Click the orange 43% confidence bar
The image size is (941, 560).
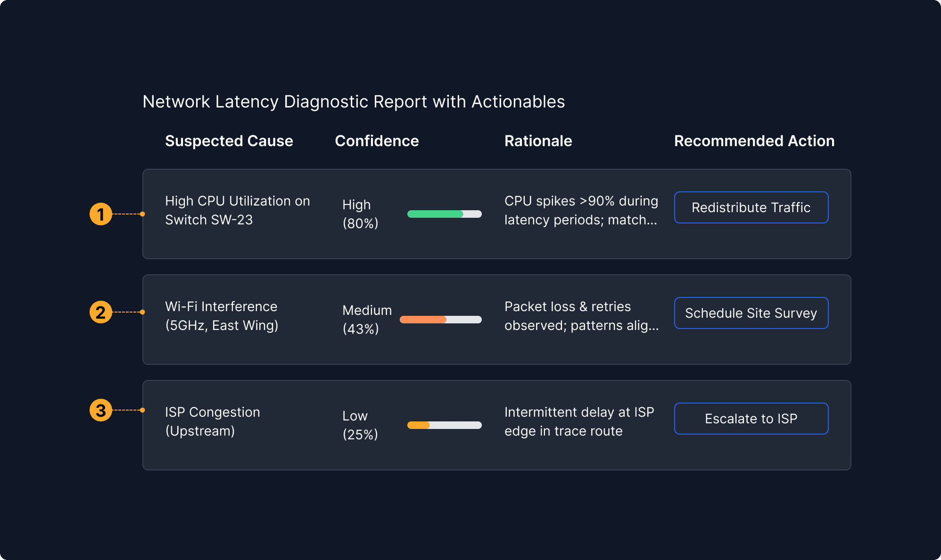pyautogui.click(x=440, y=320)
